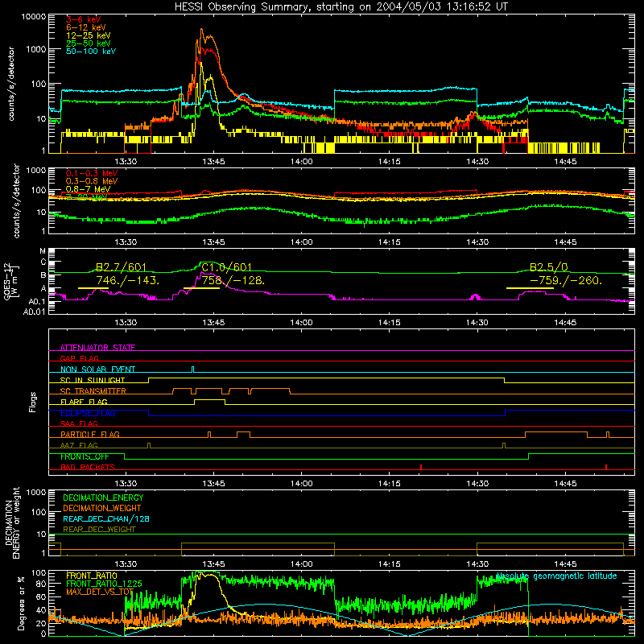Screen dimensions: 644x644
Task: Click the AAZ_FLAG label
Action: (79, 445)
